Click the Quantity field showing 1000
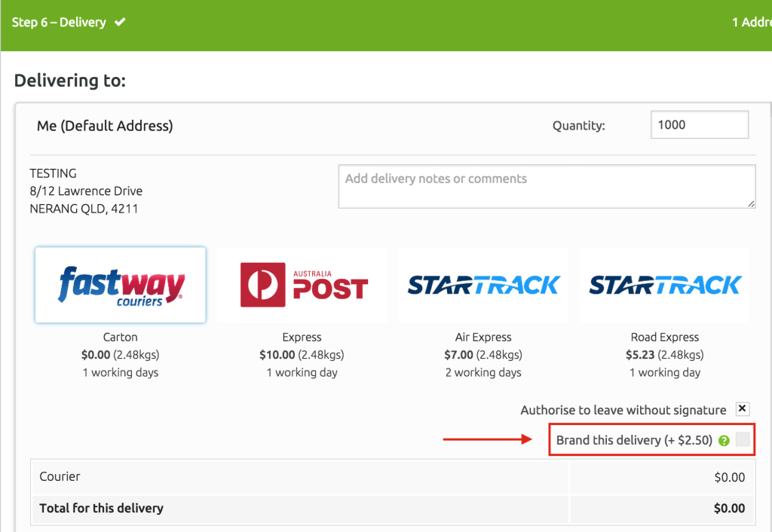The image size is (772, 532). 699,125
